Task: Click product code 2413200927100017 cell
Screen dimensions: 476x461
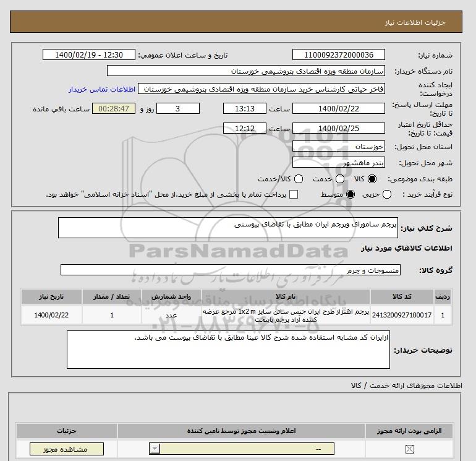Action: 402,315
